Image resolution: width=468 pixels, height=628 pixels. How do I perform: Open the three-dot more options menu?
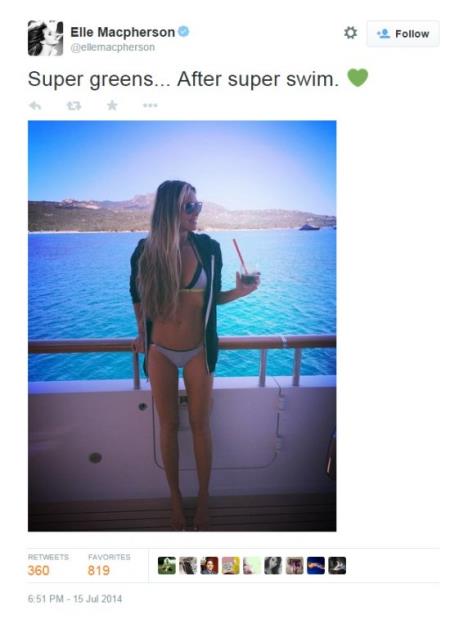(x=150, y=106)
